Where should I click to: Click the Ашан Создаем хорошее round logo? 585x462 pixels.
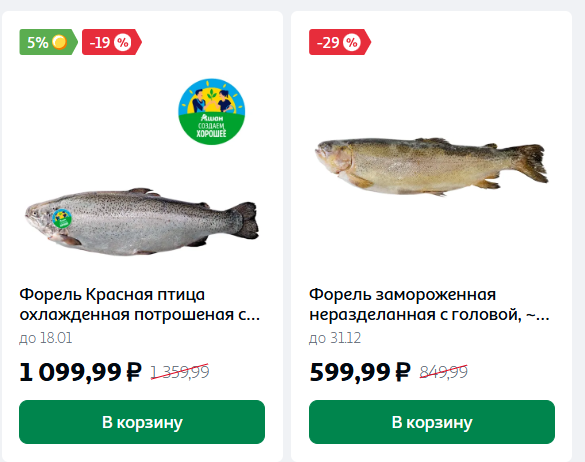click(x=212, y=111)
